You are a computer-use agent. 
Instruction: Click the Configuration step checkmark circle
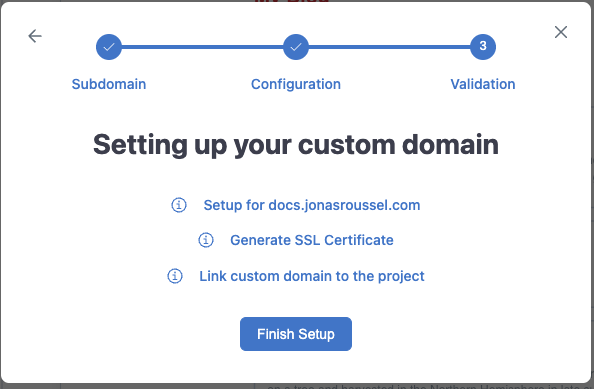[296, 47]
